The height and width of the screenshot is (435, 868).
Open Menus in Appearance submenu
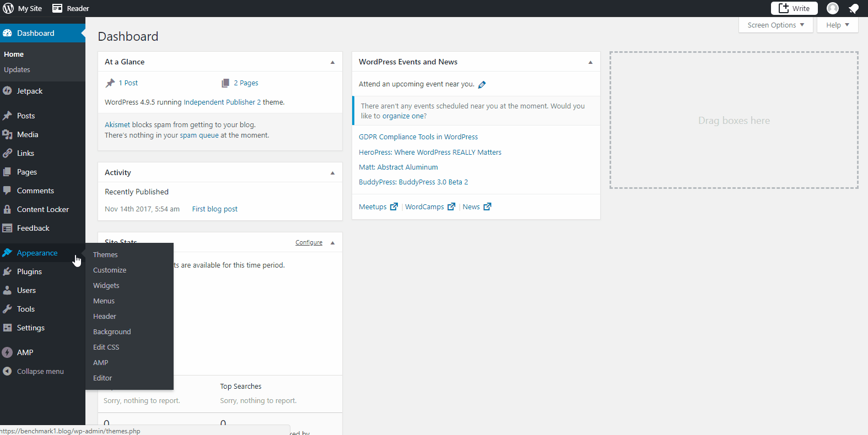coord(104,301)
